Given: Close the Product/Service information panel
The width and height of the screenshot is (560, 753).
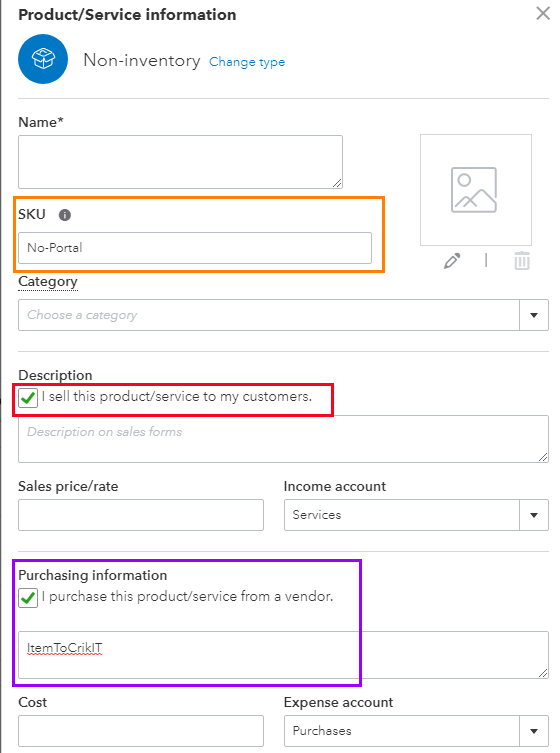Looking at the screenshot, I should click(543, 13).
